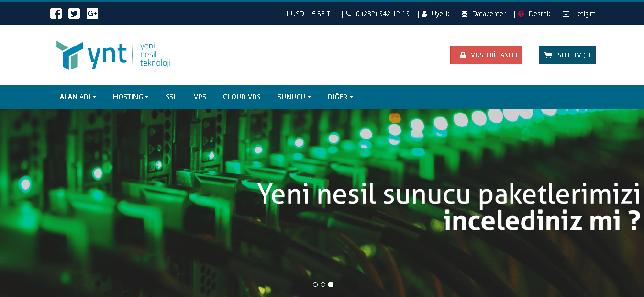This screenshot has width=644, height=297.
Task: Call phone number 0 (232) 342 12 13
Action: [383, 14]
